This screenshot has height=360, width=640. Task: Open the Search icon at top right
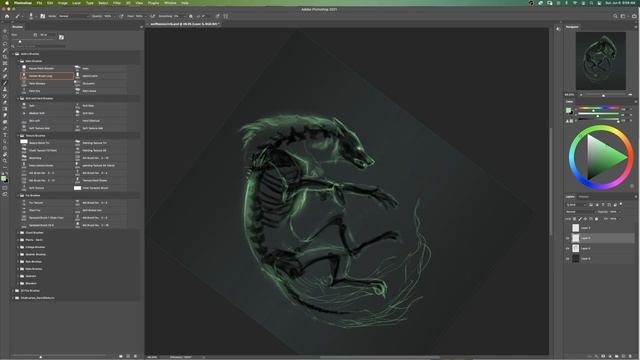pos(615,16)
